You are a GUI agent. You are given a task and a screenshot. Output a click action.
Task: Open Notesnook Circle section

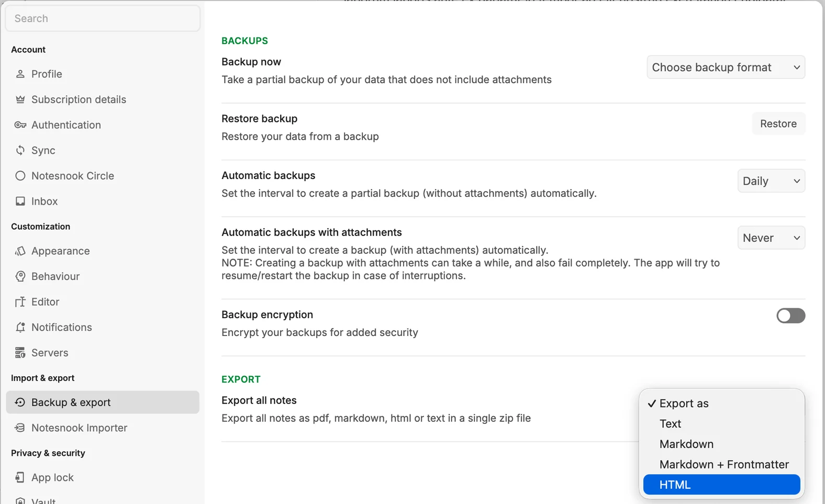pyautogui.click(x=103, y=176)
